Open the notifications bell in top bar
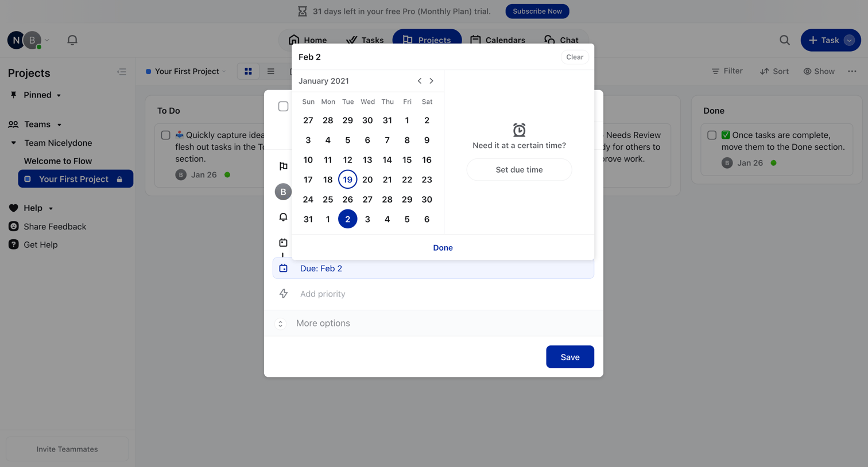Image resolution: width=868 pixels, height=467 pixels. click(72, 40)
